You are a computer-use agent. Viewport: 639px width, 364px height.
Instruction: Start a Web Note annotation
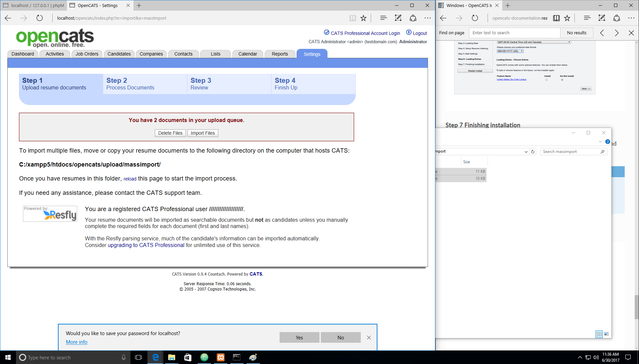[398, 18]
